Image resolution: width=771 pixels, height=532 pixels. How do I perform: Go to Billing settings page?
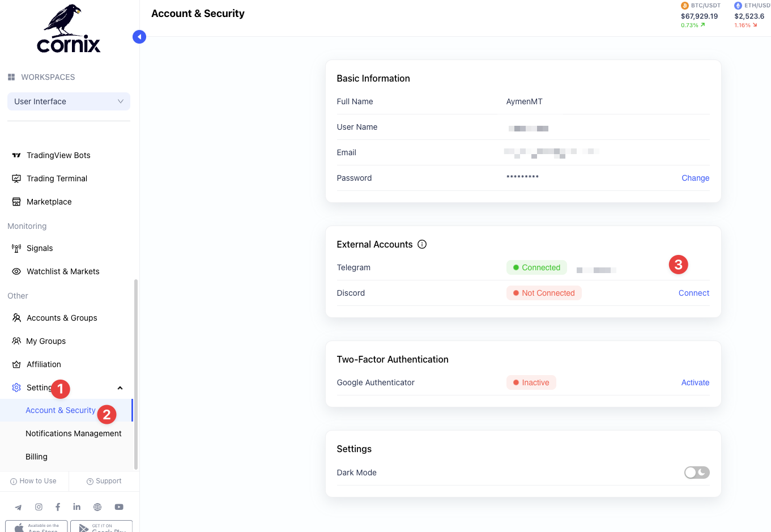[x=36, y=457]
